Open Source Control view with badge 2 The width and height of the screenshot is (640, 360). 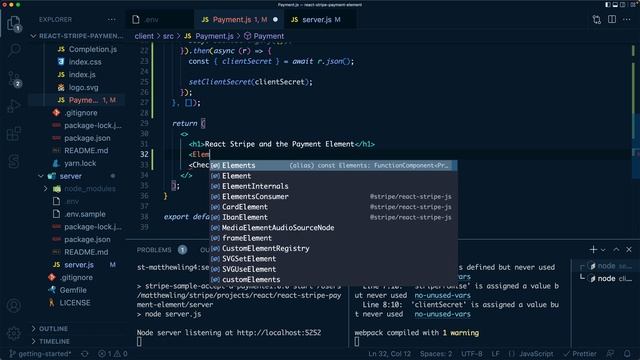pos(14,79)
